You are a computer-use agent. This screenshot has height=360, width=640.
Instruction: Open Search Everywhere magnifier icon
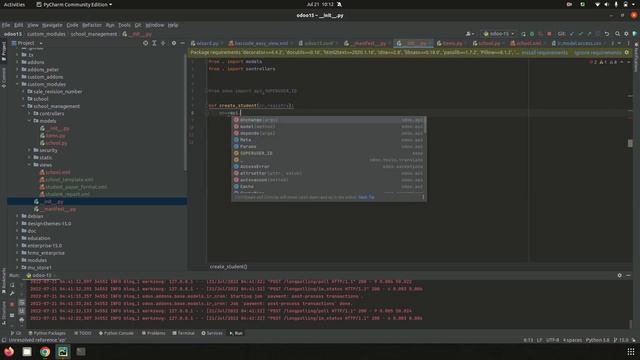(618, 34)
